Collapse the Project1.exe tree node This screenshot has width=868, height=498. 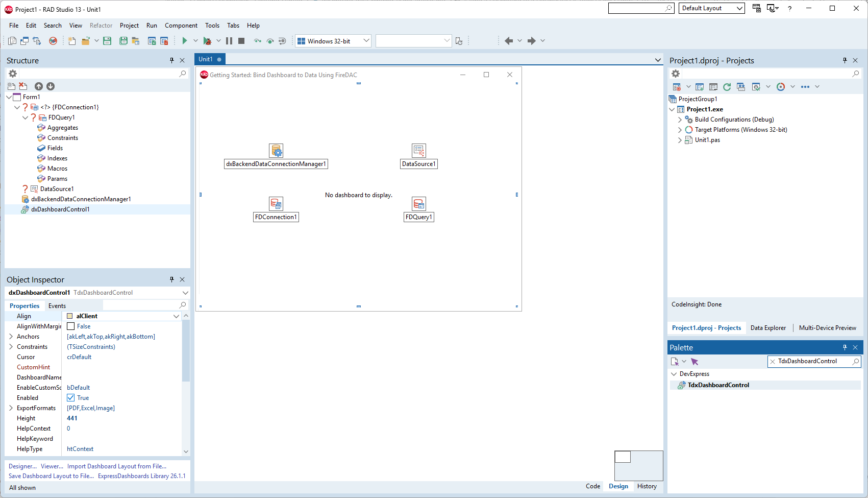(672, 109)
